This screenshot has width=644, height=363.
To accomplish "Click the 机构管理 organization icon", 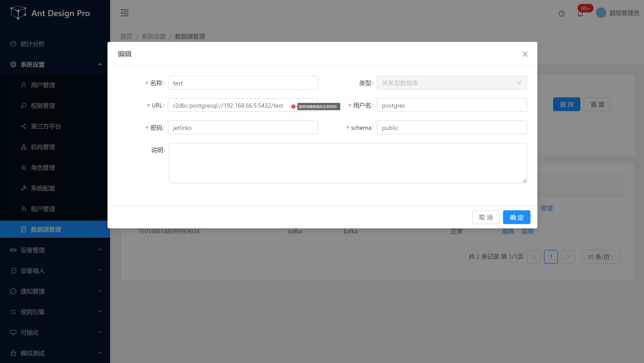I will click(23, 147).
